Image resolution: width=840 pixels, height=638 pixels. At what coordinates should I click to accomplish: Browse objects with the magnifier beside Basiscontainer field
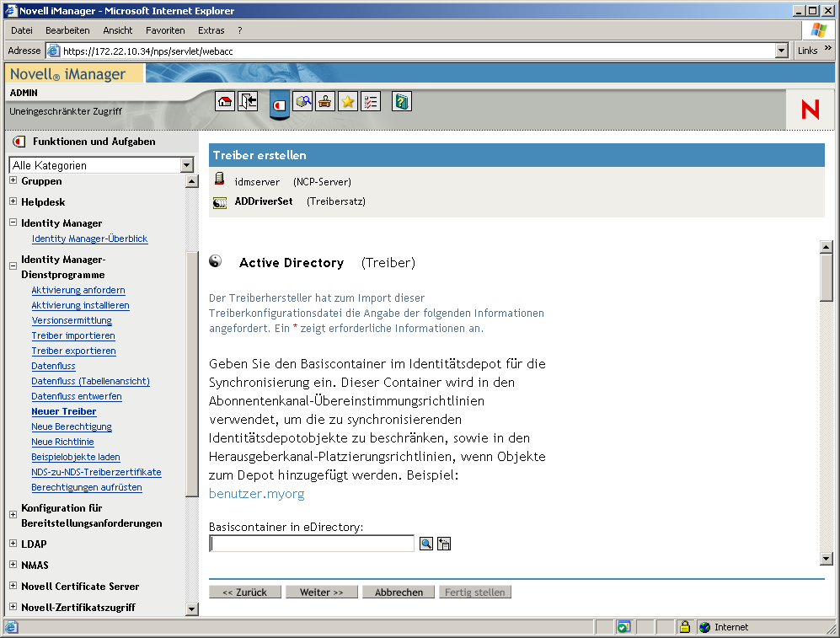pyautogui.click(x=425, y=543)
